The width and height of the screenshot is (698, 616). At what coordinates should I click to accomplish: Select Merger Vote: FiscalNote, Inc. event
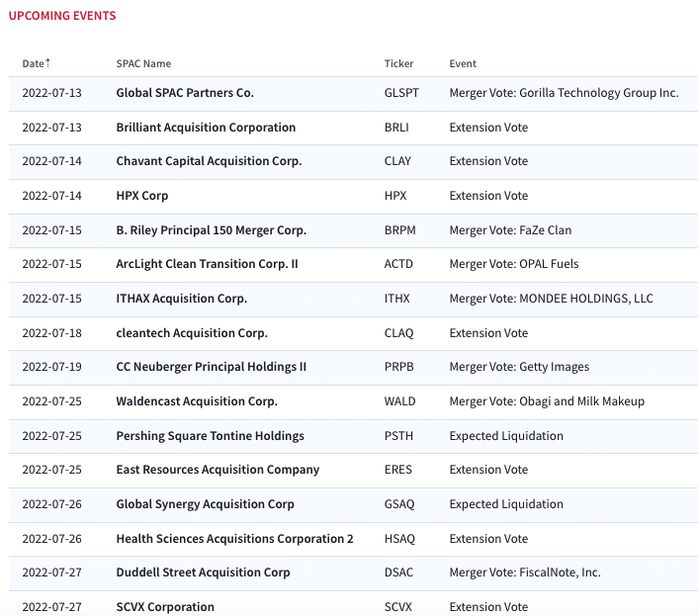coord(525,572)
